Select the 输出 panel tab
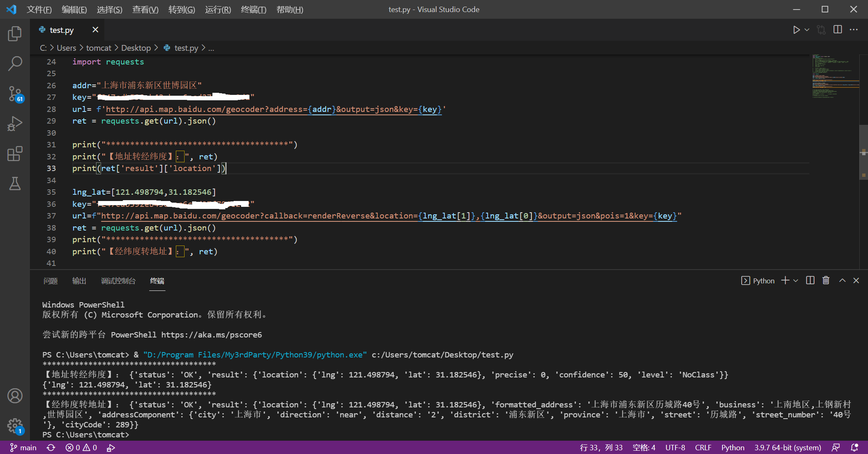The image size is (868, 454). (79, 281)
